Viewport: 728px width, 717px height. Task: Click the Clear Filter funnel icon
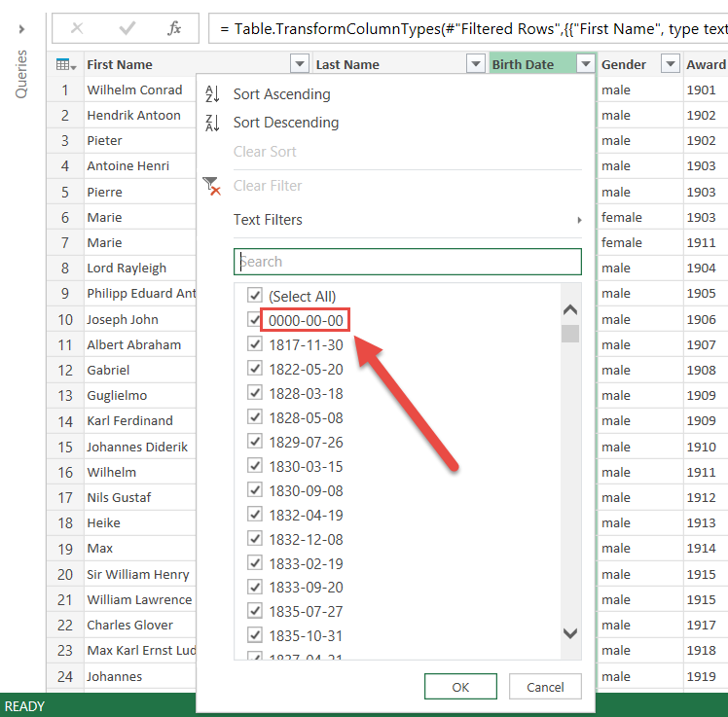pos(211,186)
